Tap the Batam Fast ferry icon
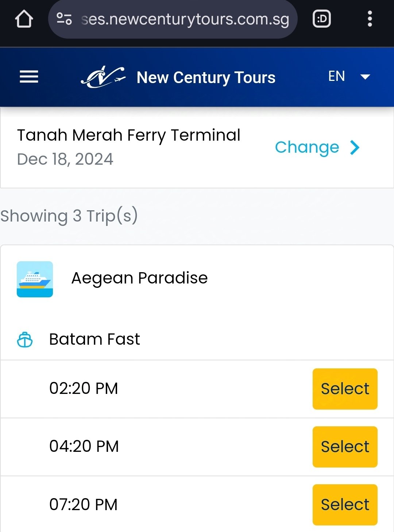This screenshot has height=532, width=394. pyautogui.click(x=25, y=340)
